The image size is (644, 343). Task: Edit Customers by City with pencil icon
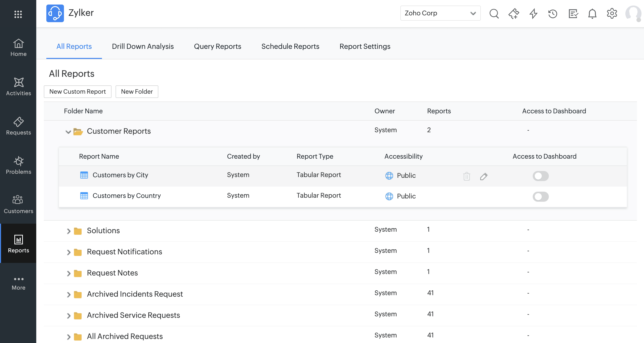(x=484, y=176)
